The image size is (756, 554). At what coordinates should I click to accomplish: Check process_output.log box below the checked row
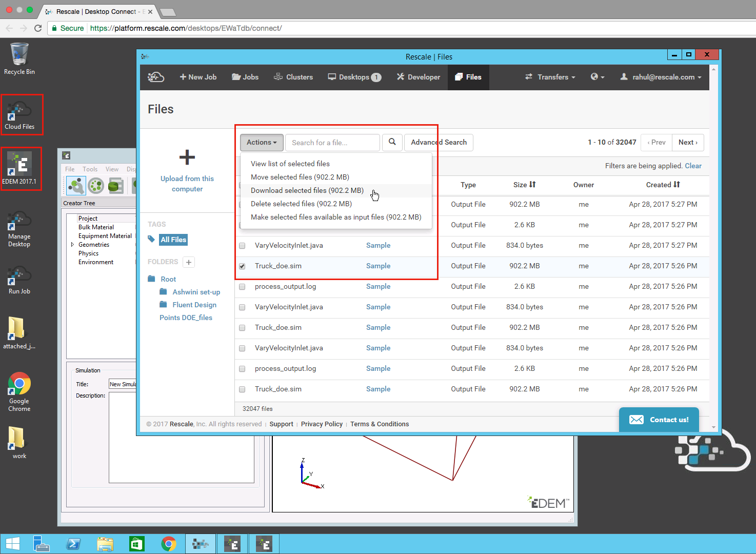[242, 287]
